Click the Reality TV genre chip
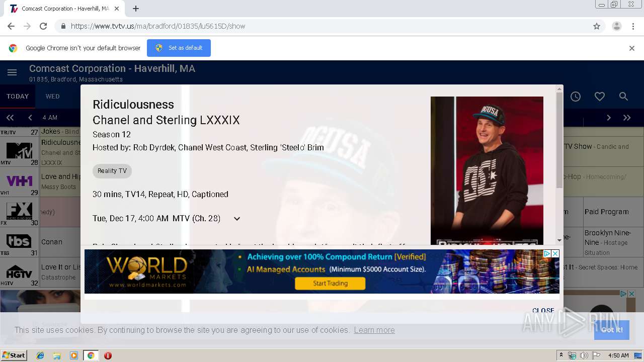Screen dimensions: 644x362 112,171
